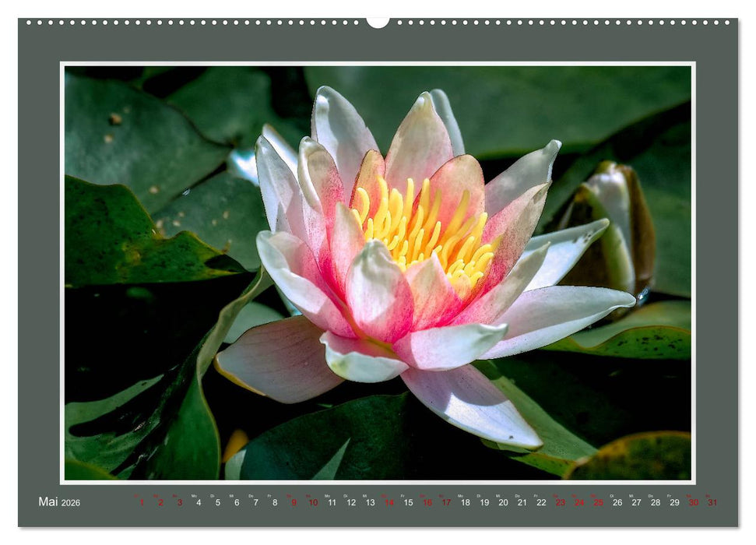Select day 1 in the date strip
756x545 pixels.
141,503
